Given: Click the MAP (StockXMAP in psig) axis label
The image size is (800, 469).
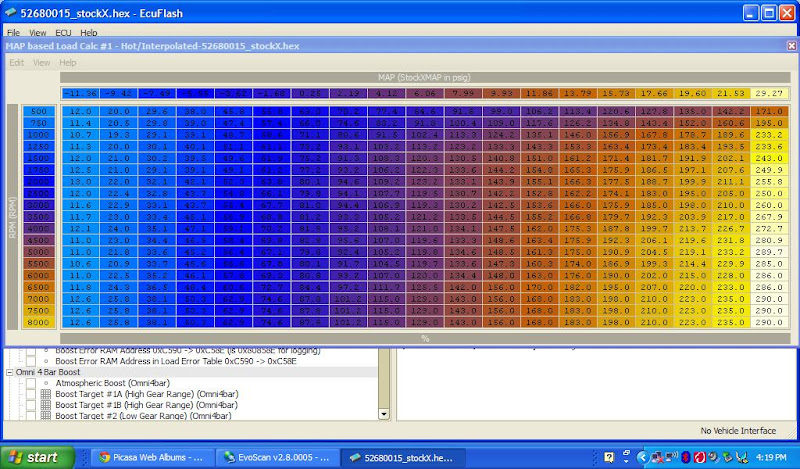Looking at the screenshot, I should [424, 78].
